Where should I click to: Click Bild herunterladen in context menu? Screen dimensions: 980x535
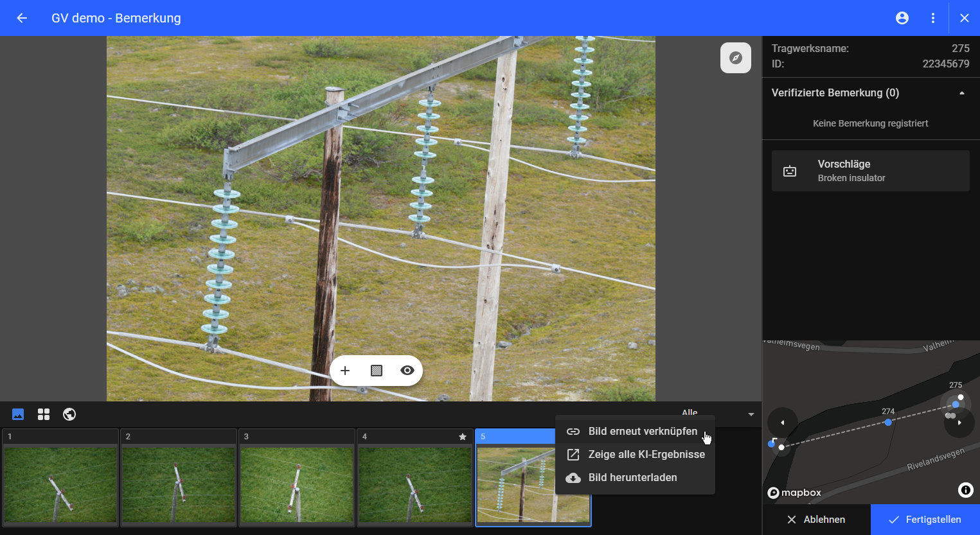(632, 478)
